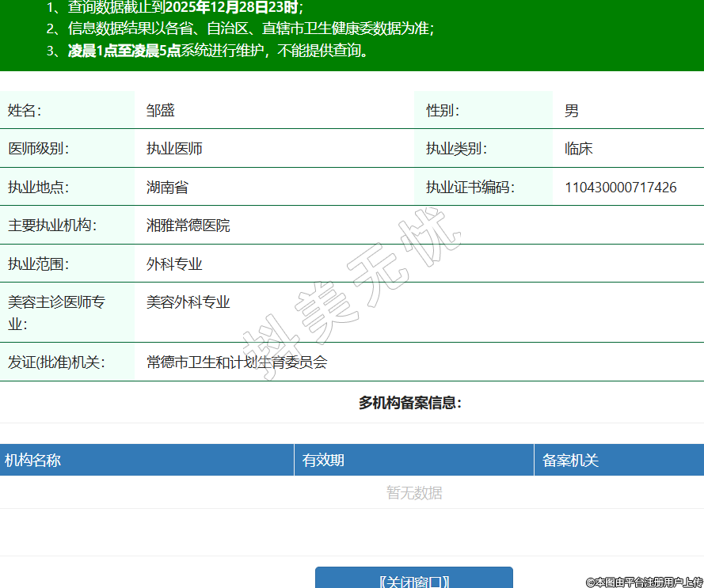Click the 发证(批准)机关 field label
The height and width of the screenshot is (588, 704).
tap(56, 362)
